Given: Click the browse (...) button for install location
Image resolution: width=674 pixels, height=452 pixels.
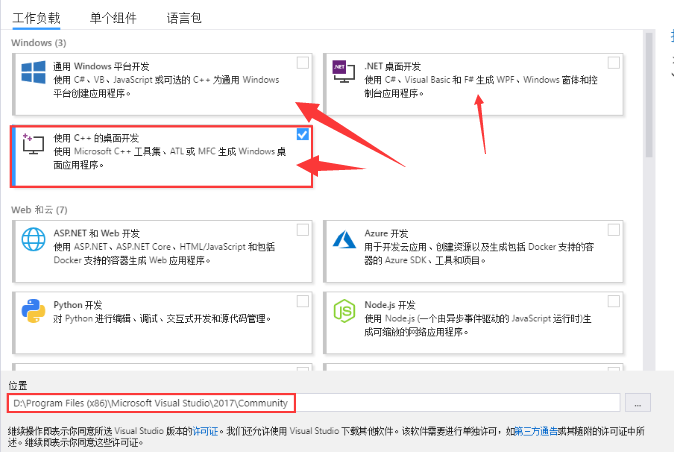Looking at the screenshot, I should click(x=637, y=403).
